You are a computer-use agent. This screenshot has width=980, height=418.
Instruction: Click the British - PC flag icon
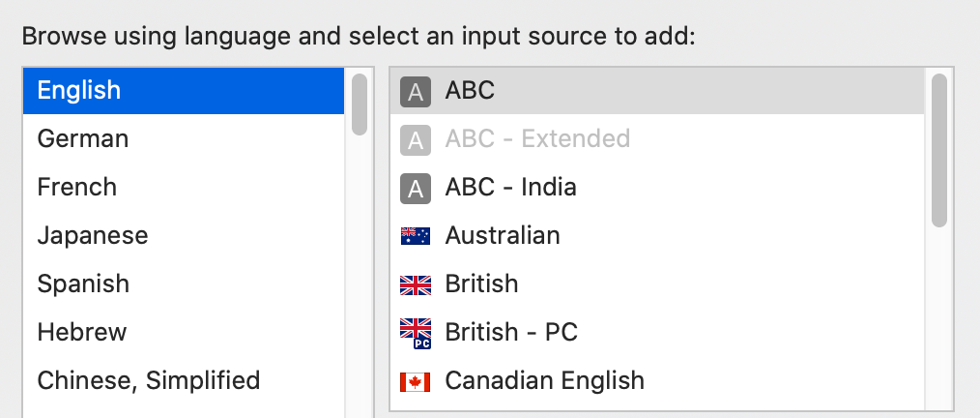[x=415, y=333]
